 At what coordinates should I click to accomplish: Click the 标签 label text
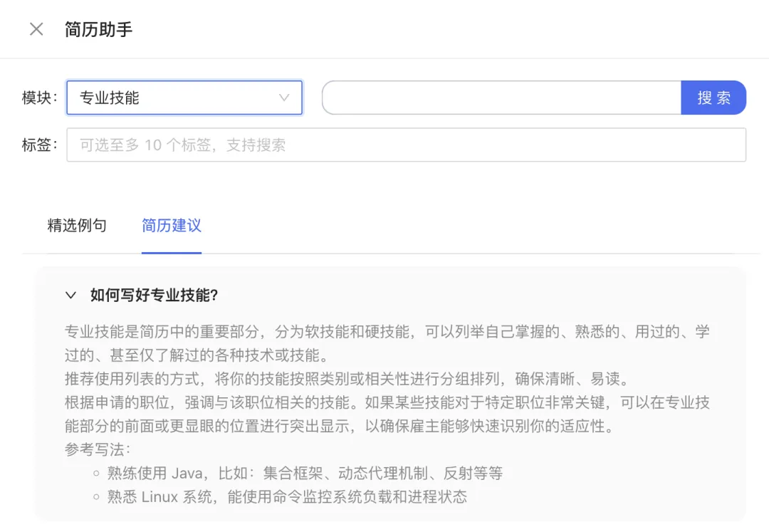(37, 144)
